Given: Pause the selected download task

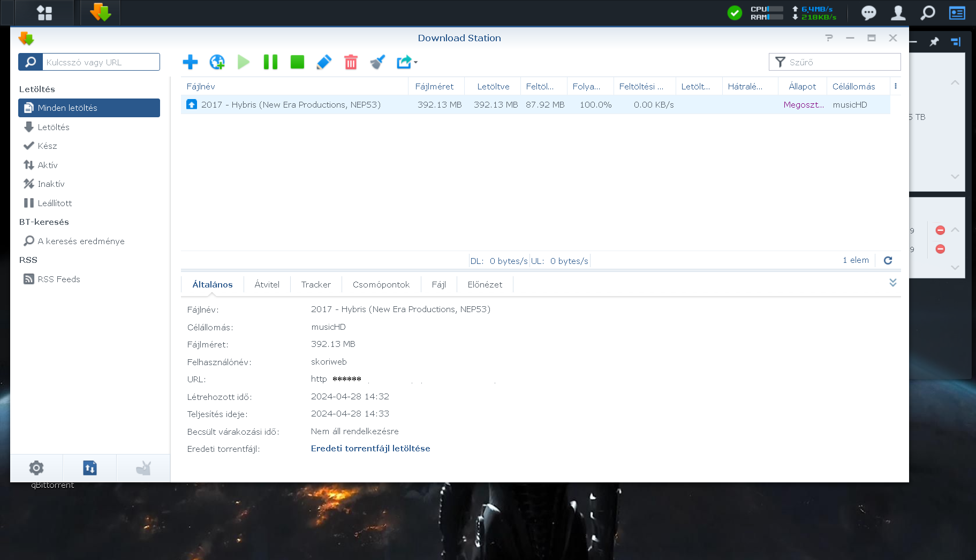Looking at the screenshot, I should pyautogui.click(x=270, y=62).
